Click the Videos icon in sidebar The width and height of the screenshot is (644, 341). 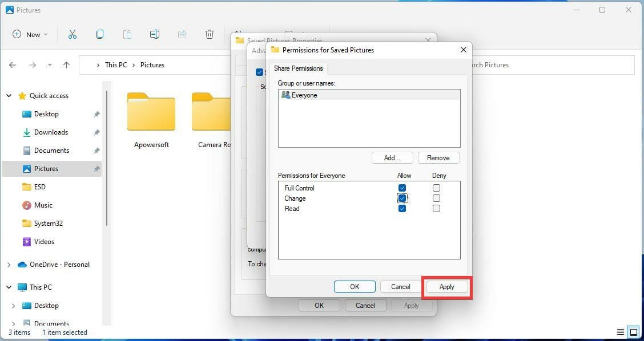[27, 242]
